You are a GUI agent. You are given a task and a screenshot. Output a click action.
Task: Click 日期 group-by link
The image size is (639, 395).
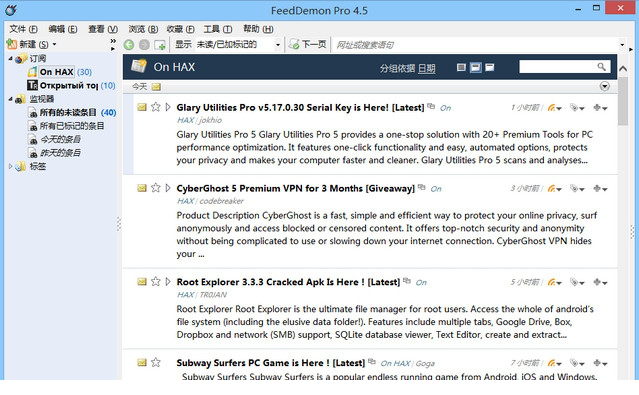427,68
